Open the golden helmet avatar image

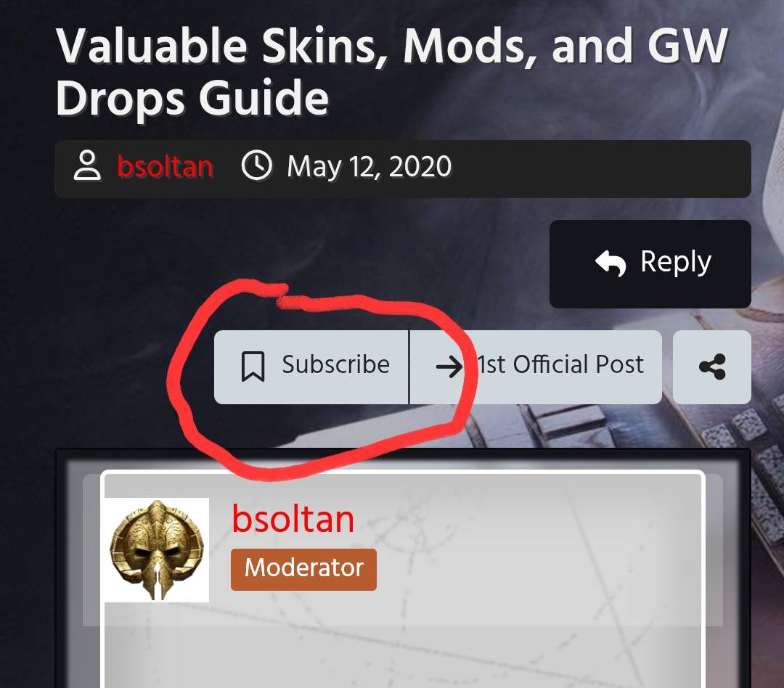coord(157,549)
